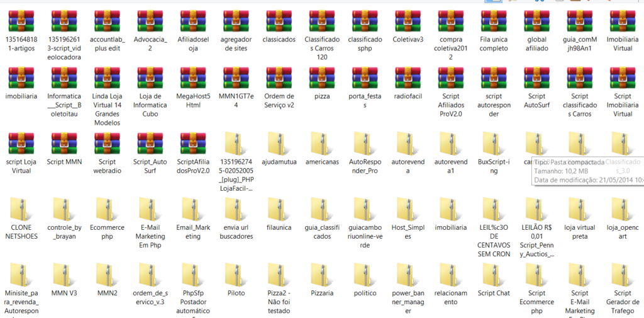Click the Script webradio RAR icon
Image resolution: width=644 pixels, height=318 pixels.
[107, 143]
